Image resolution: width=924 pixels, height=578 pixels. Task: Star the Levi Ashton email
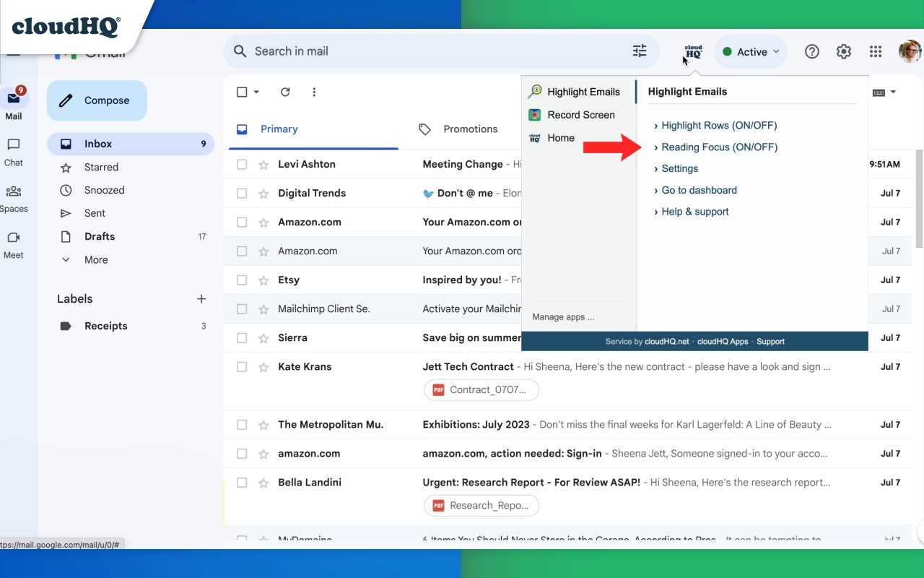pos(263,164)
